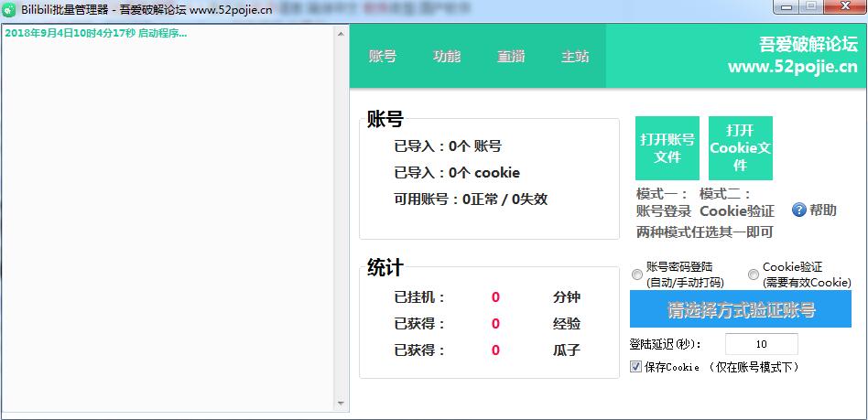This screenshot has height=420, width=868.
Task: Select the 账号密码登陆 radio option
Action: coord(637,275)
